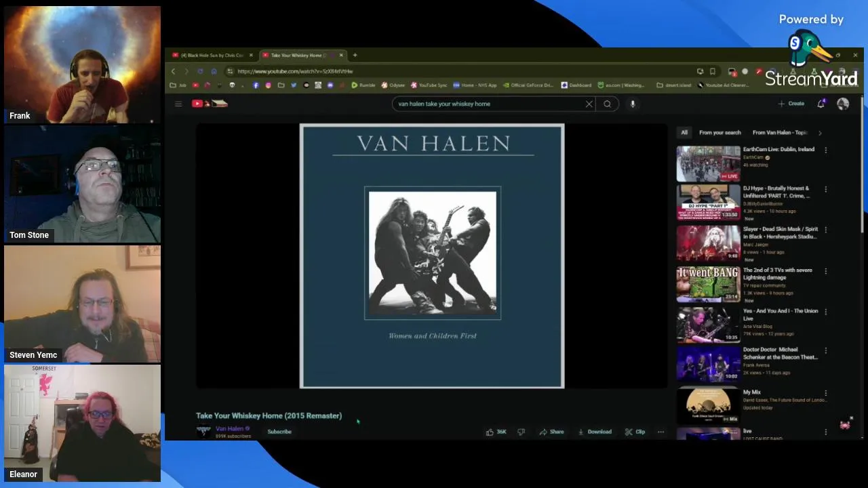Start voice search with microphone icon
The height and width of the screenshot is (488, 868).
pyautogui.click(x=633, y=104)
